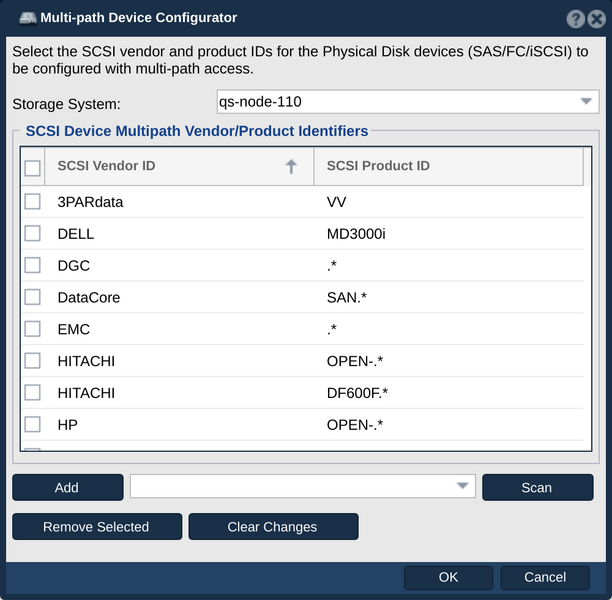Expand the dropdown arrow next to Add button

pyautogui.click(x=463, y=486)
